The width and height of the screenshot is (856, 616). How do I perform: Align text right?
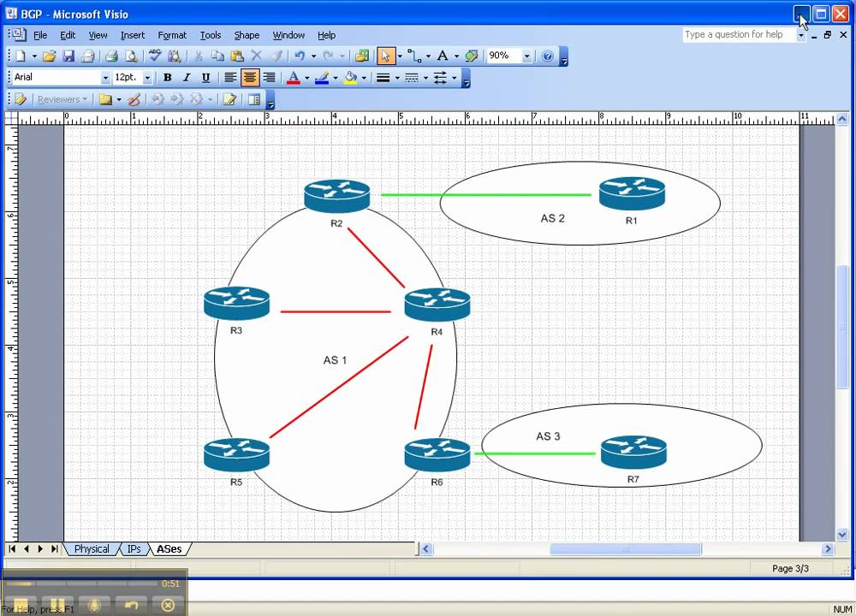[269, 78]
